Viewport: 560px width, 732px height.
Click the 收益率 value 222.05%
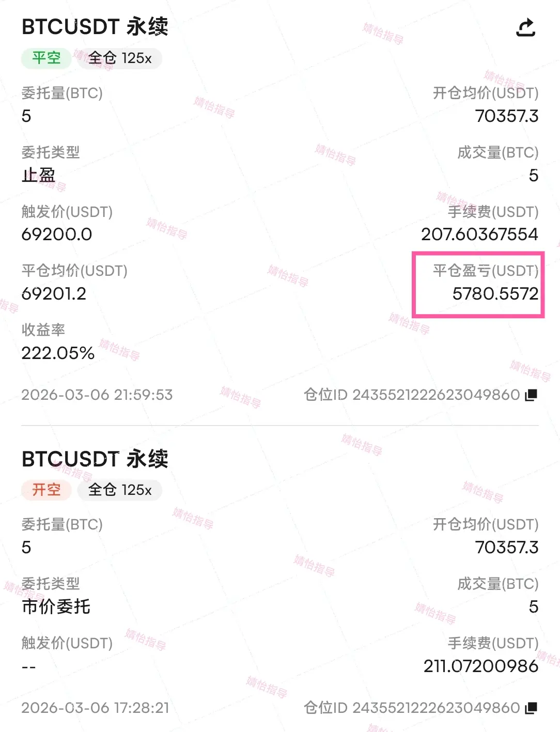click(58, 353)
